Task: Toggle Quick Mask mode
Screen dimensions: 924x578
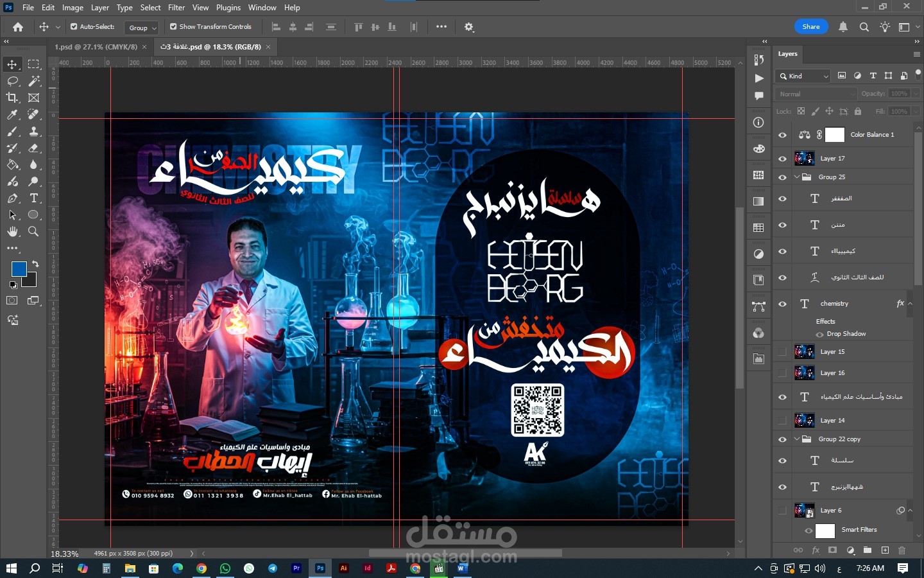Action: tap(12, 301)
